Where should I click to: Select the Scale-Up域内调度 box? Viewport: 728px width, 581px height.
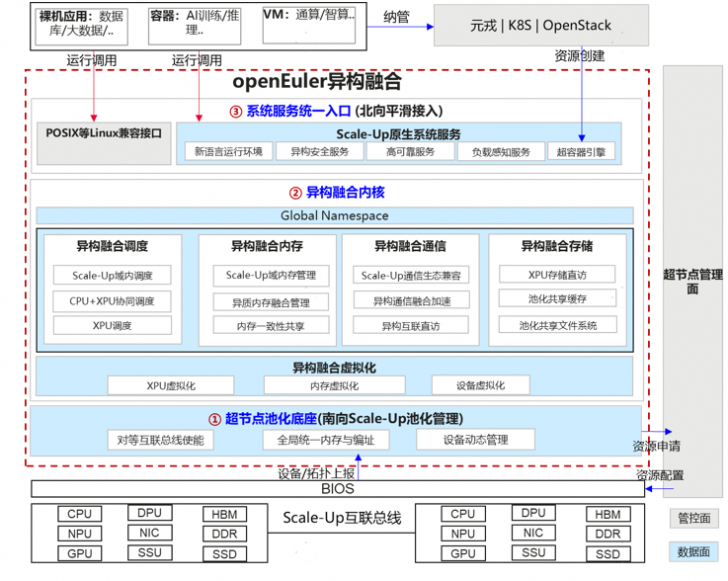click(113, 276)
